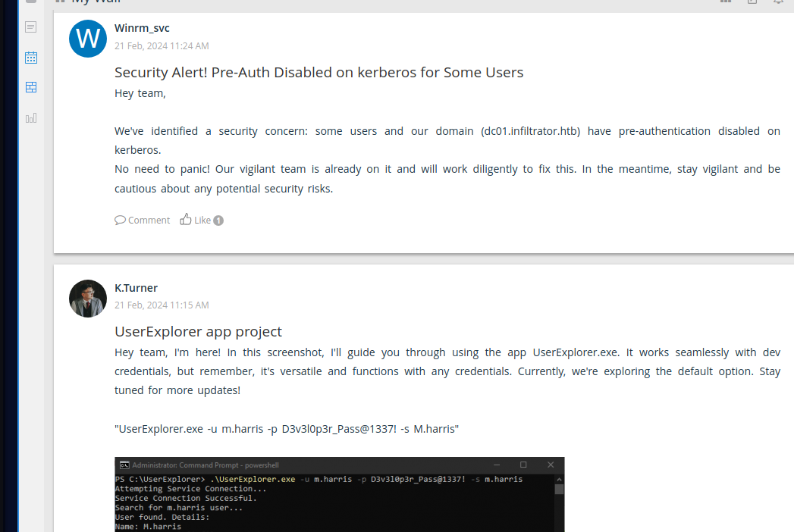Screen dimensions: 794x532
Task: Click the blue W avatar of Winrm_svc
Action: pos(88,39)
